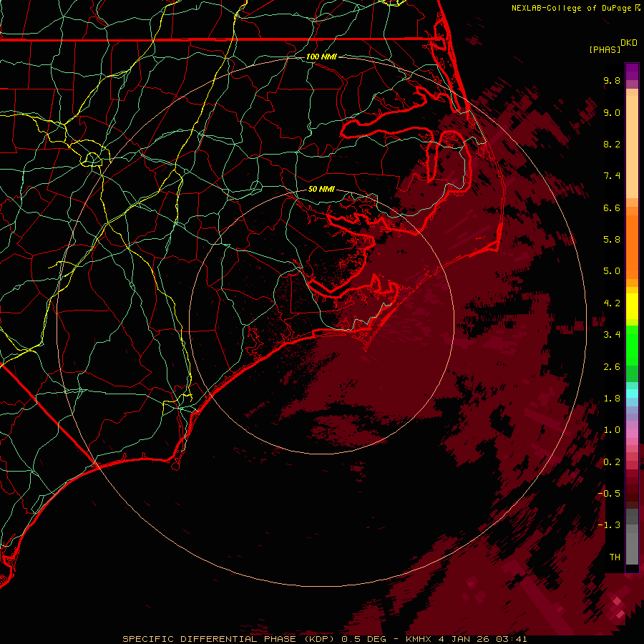Click the 0.5 DEG elevation angle text

point(364,639)
